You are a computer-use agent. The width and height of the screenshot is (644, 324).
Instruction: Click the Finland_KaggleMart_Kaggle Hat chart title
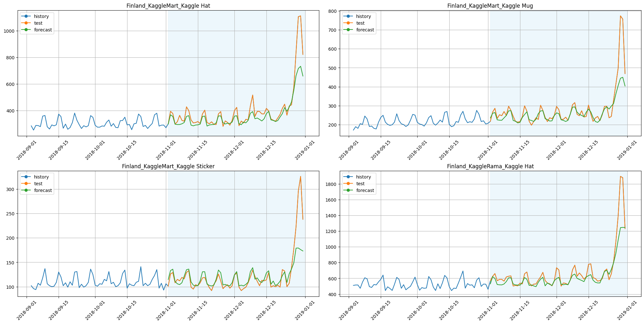tap(168, 6)
